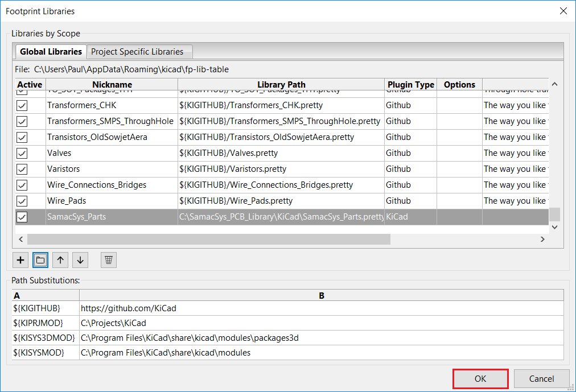Click the add library plus icon

coord(20,260)
